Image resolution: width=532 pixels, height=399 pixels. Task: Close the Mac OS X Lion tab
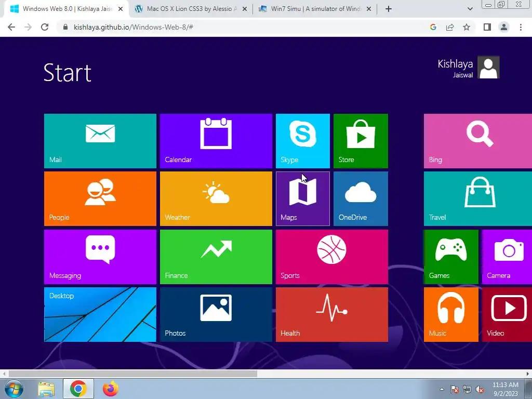245,9
